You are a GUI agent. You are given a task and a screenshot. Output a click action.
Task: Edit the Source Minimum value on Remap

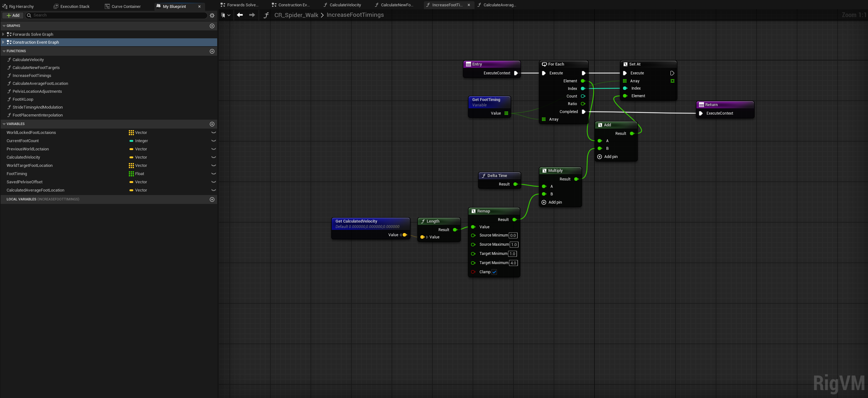513,236
